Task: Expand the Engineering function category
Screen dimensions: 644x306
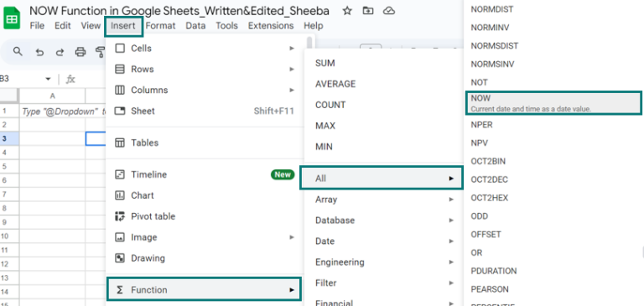Action: tap(383, 262)
